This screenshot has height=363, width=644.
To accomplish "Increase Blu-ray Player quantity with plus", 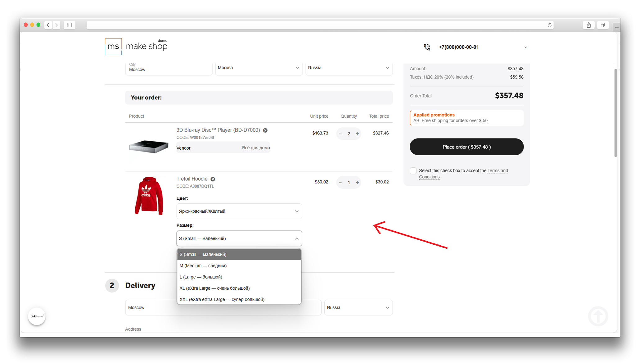I will pyautogui.click(x=357, y=134).
